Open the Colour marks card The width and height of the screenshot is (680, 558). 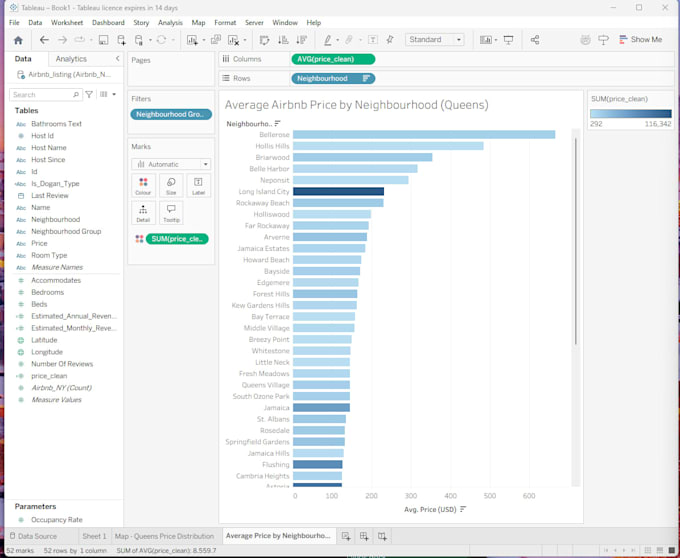pos(143,186)
